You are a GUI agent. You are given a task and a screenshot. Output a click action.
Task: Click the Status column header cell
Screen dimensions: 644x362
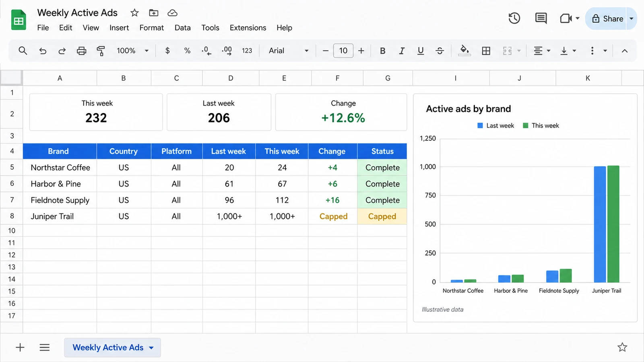coord(382,151)
